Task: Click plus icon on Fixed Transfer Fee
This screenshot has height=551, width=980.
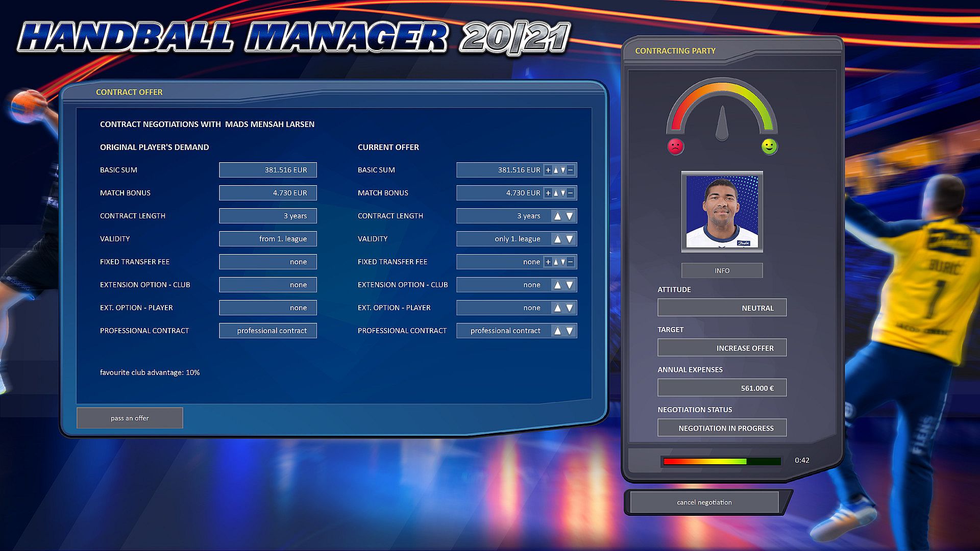Action: (548, 262)
